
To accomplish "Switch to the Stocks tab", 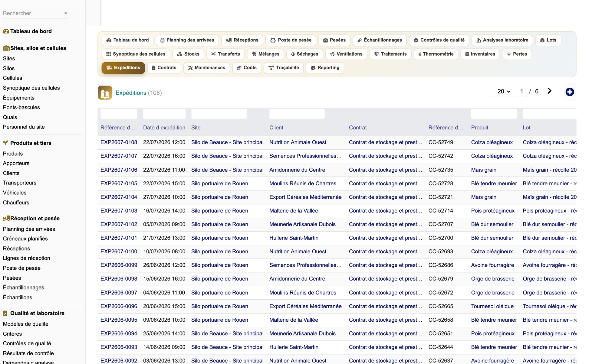I will [x=188, y=54].
